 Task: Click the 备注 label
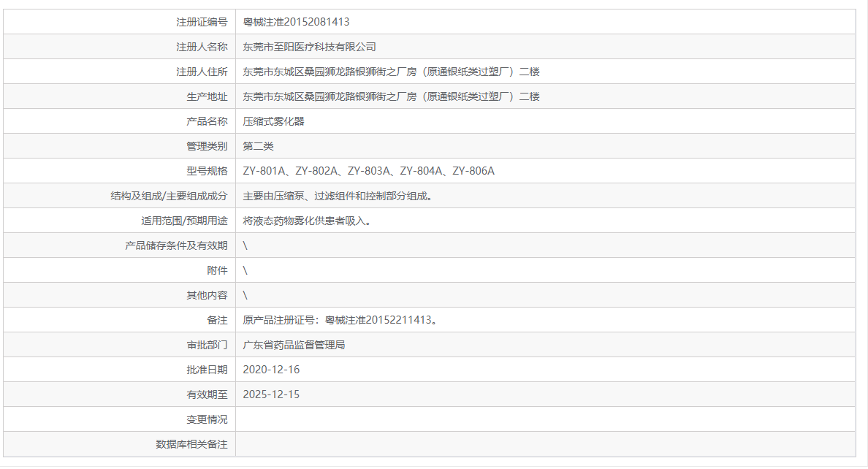[x=217, y=320]
